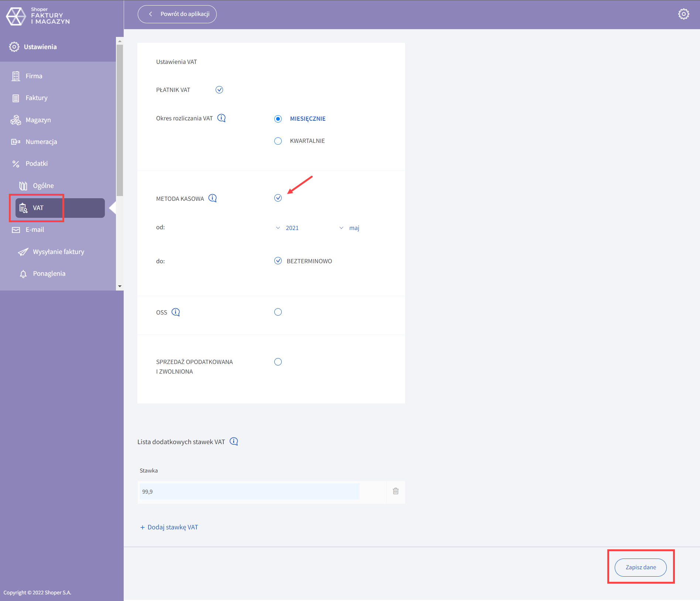Viewport: 700px width, 601px height.
Task: Open the Faktury settings menu item
Action: coord(37,98)
